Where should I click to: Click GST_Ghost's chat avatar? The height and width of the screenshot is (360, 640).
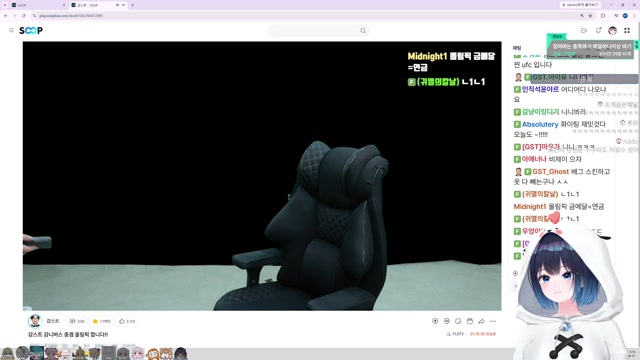tap(518, 172)
